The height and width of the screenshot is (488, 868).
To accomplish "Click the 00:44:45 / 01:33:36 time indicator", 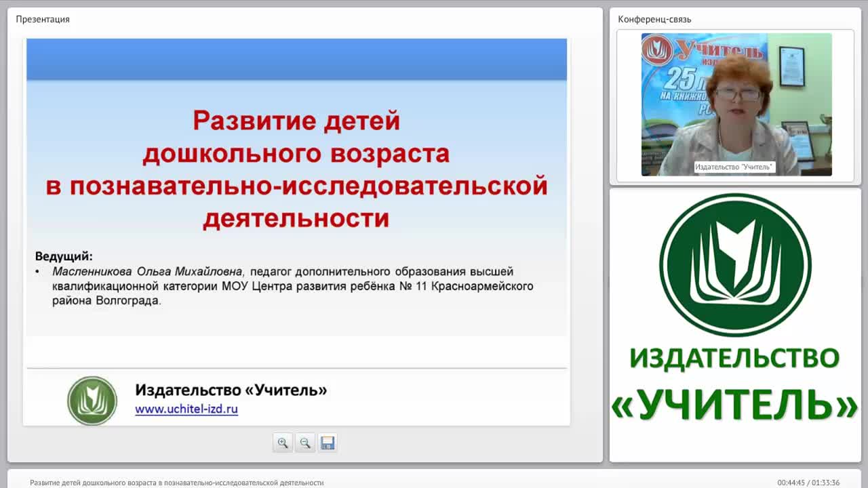I will [x=808, y=483].
